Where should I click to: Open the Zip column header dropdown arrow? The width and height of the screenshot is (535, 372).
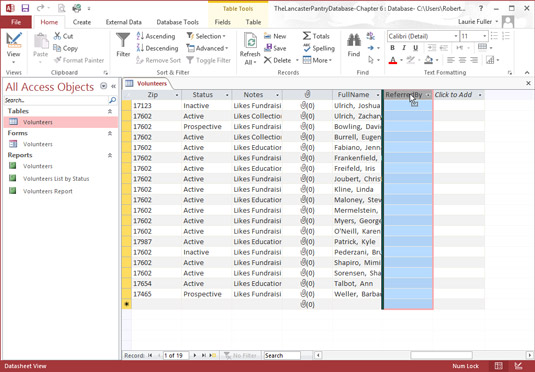tap(177, 95)
